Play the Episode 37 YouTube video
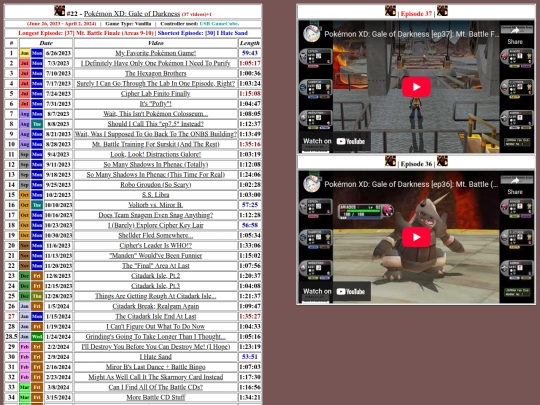Screen dimensions: 540x405 tap(416, 87)
